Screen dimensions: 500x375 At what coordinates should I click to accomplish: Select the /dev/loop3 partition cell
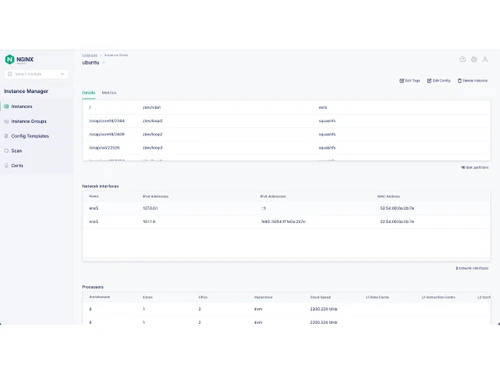[152, 148]
